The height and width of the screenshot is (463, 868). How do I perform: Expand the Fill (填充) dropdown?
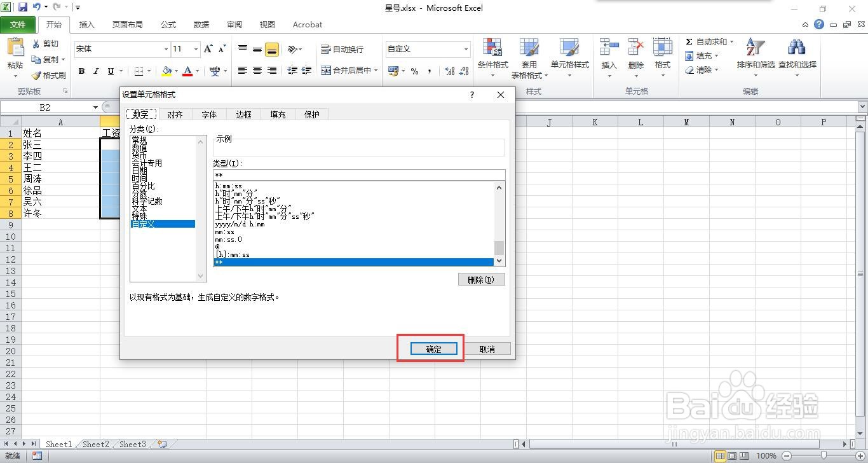click(x=717, y=56)
